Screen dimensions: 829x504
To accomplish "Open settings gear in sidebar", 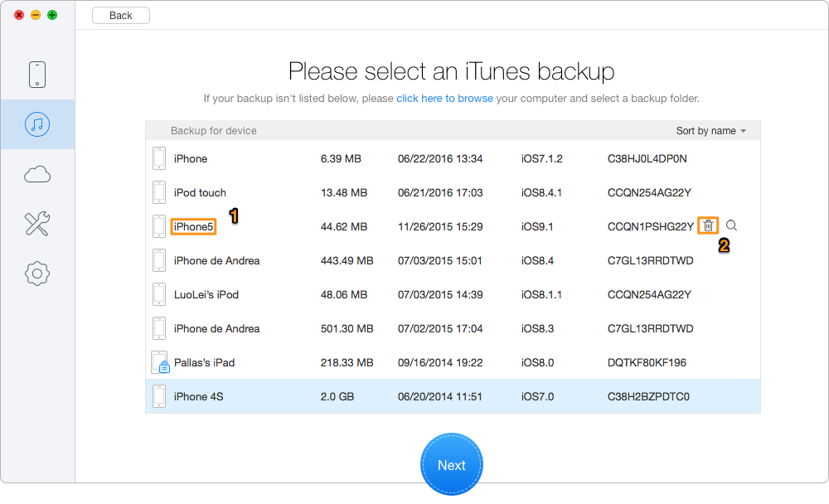I will (x=37, y=274).
